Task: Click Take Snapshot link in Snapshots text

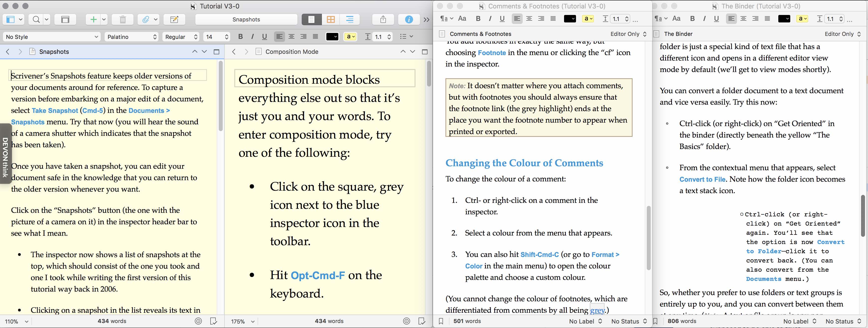Action: pos(55,111)
